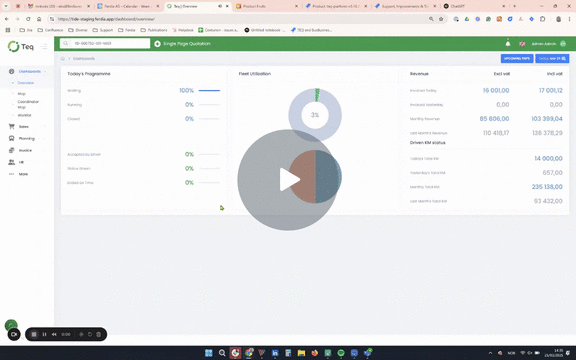Click Monthly total KM value 235 138,00
The image size is (576, 360).
(x=547, y=187)
